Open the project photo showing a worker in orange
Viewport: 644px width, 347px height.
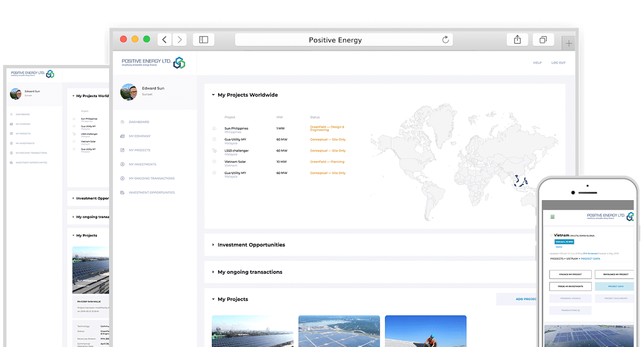tap(426, 331)
